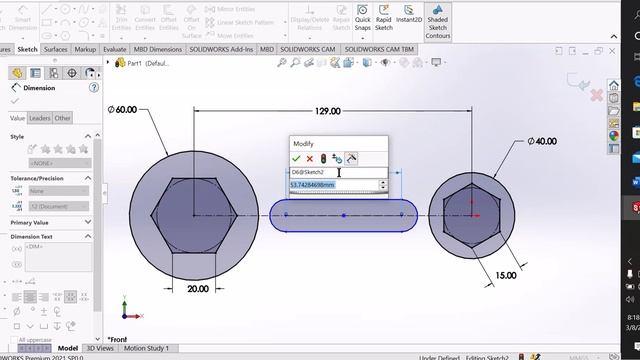The height and width of the screenshot is (360, 640).
Task: Click Trim Entities tool
Action: point(121,18)
